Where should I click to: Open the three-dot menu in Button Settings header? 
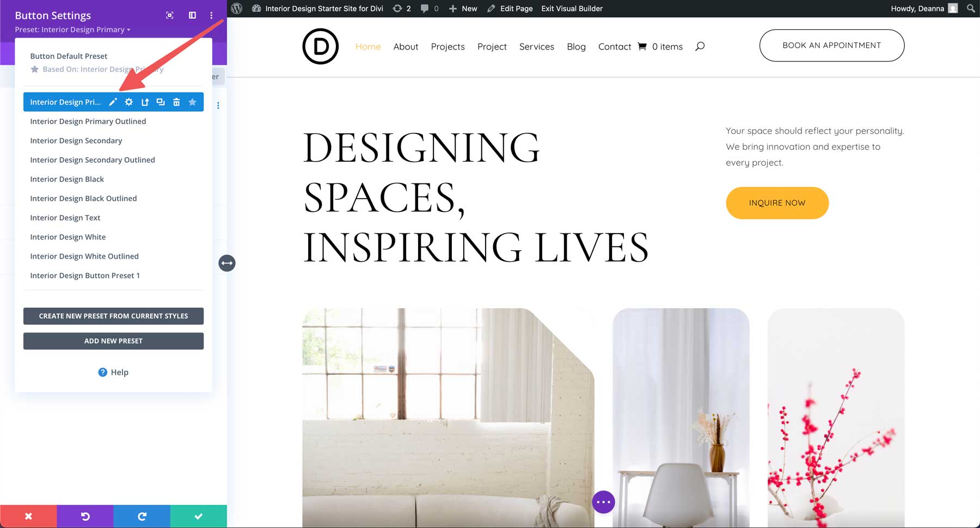point(211,15)
